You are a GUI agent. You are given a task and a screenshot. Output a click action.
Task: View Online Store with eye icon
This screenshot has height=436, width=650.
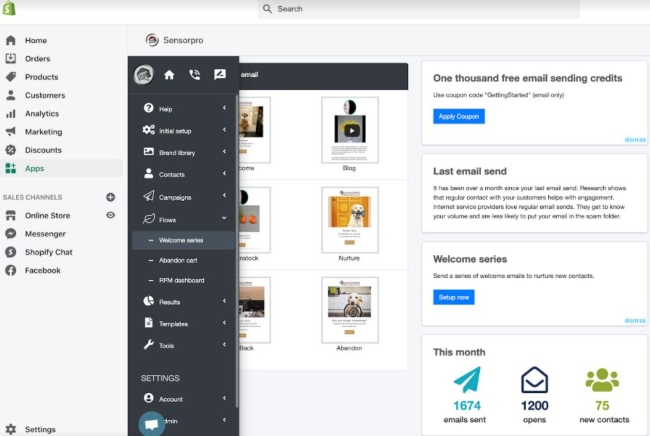coord(110,215)
